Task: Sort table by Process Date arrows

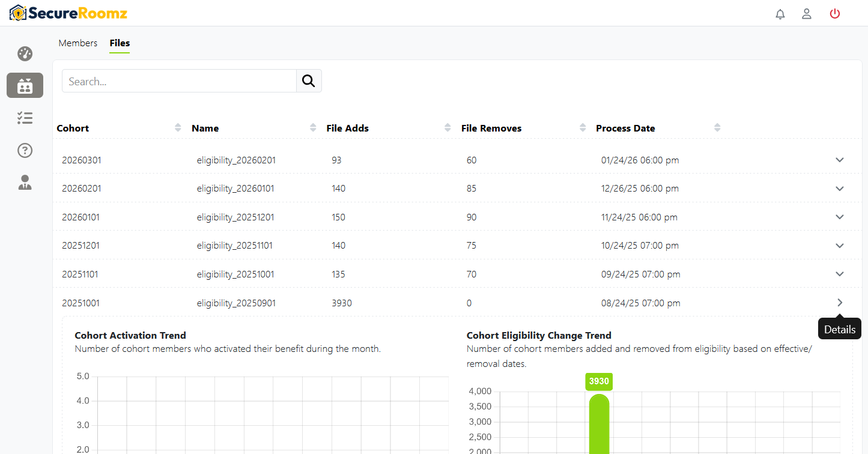Action: click(x=717, y=127)
